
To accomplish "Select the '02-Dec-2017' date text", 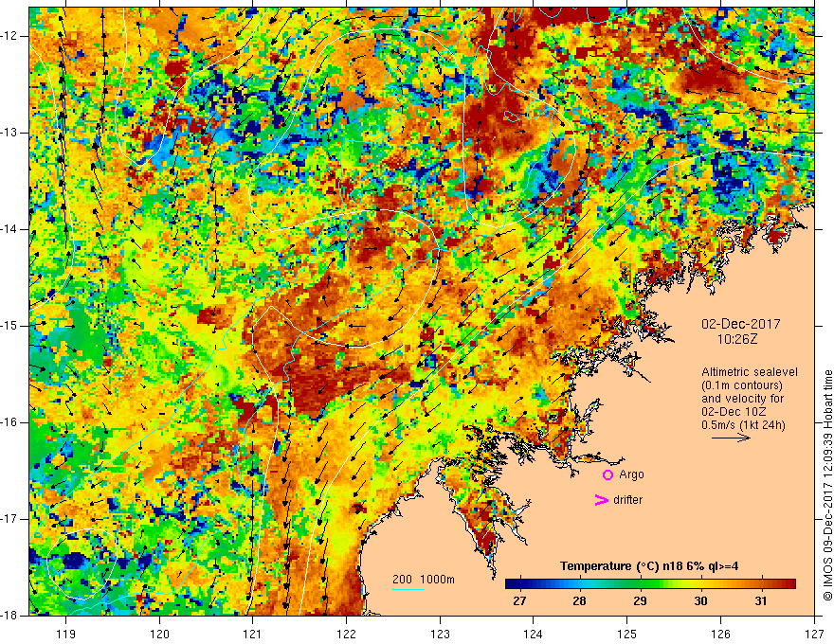I will pos(741,324).
